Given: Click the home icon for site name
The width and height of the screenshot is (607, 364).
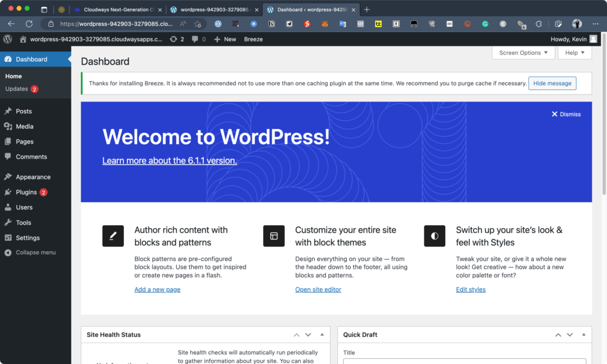Looking at the screenshot, I should point(23,39).
